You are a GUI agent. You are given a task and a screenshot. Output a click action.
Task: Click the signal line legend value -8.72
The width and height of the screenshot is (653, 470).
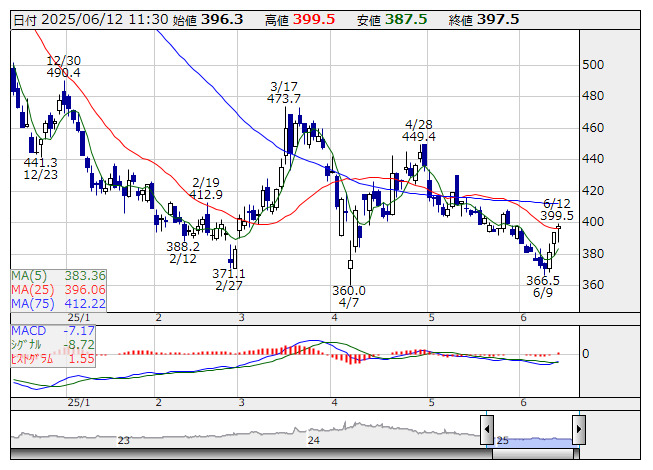click(79, 345)
